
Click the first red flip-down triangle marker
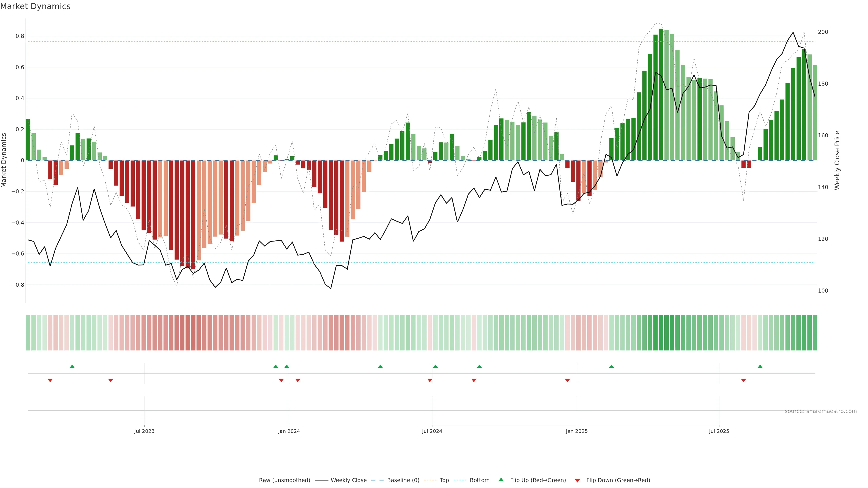(x=50, y=380)
